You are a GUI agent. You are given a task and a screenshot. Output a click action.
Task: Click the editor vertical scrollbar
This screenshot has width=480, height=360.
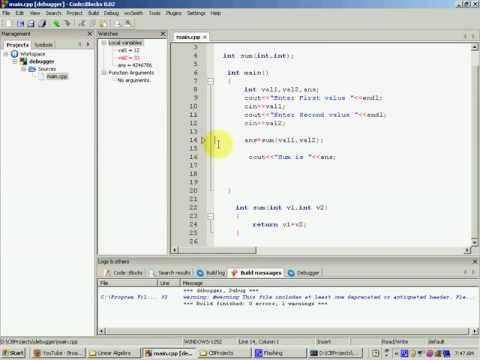474,145
